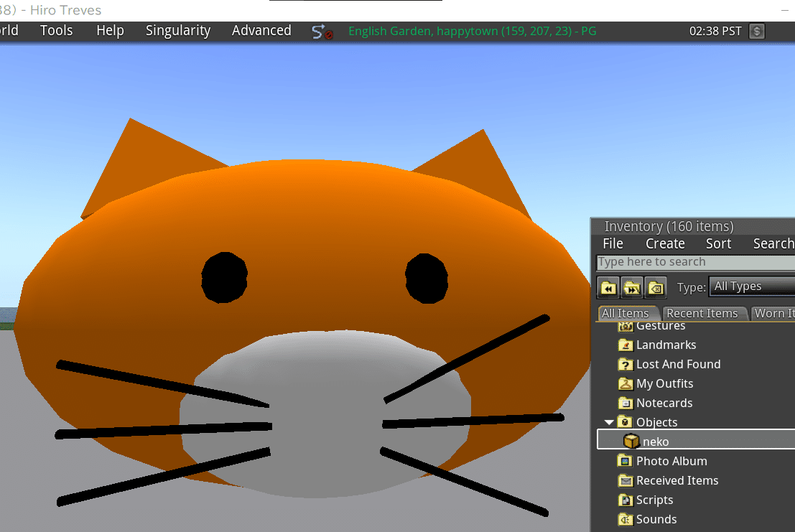Select the Lost And Found label

(679, 364)
